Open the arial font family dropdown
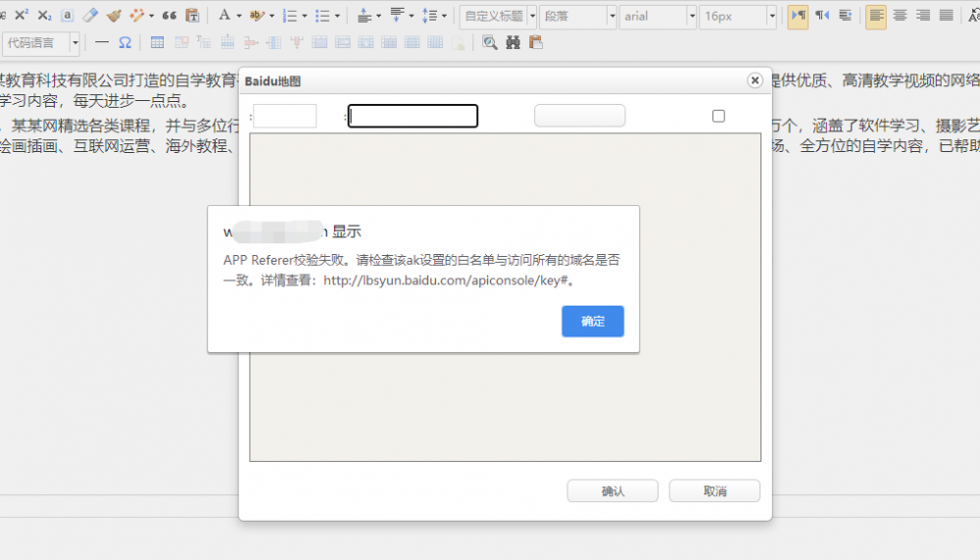 (x=659, y=17)
